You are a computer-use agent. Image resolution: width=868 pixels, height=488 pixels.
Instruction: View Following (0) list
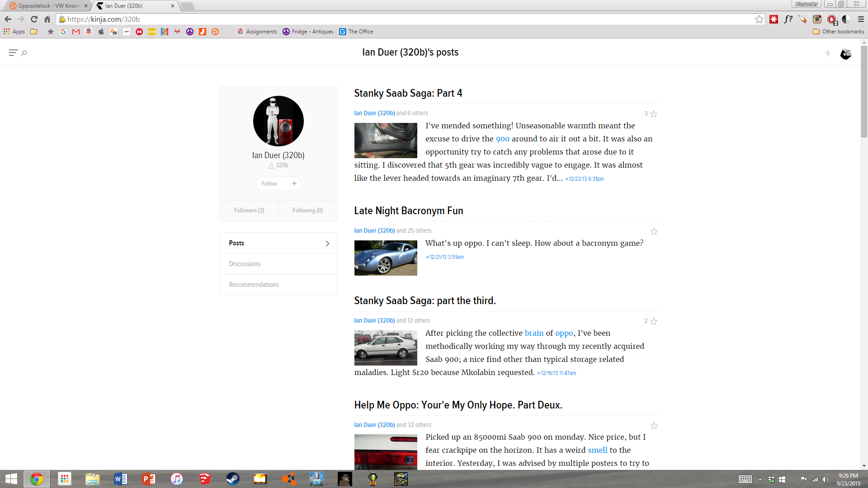click(x=307, y=211)
